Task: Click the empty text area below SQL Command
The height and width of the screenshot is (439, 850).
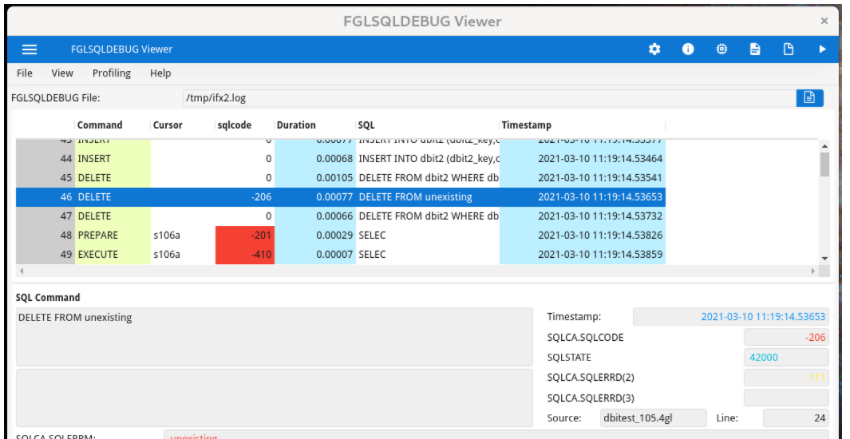Action: [x=274, y=398]
